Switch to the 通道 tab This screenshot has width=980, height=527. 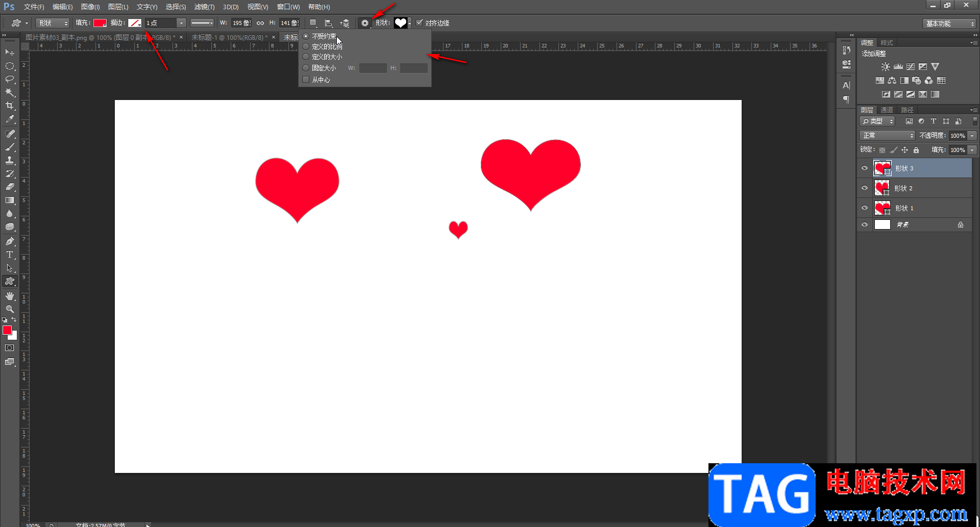(x=887, y=110)
